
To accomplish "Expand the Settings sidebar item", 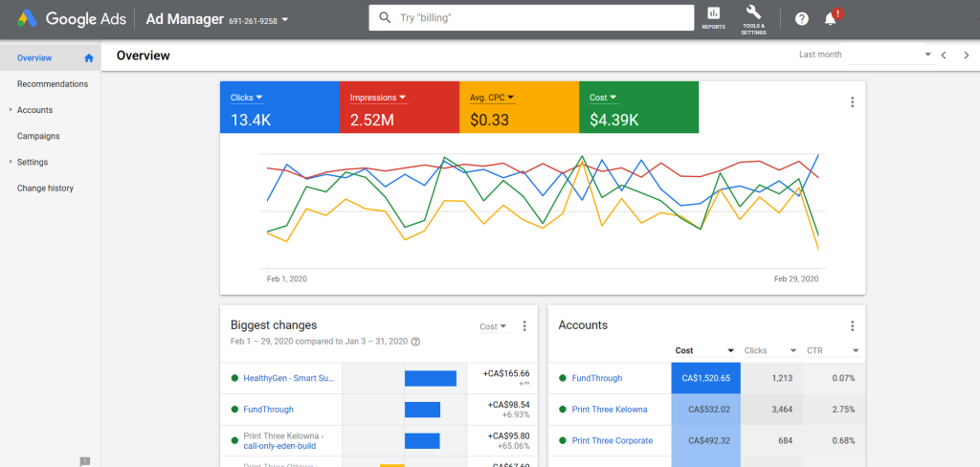I will (x=11, y=162).
